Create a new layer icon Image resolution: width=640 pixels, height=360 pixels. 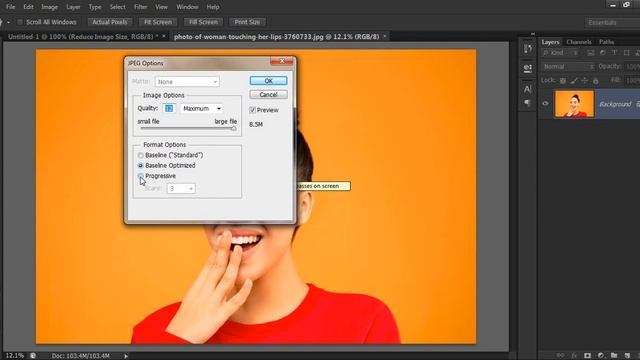pos(627,356)
